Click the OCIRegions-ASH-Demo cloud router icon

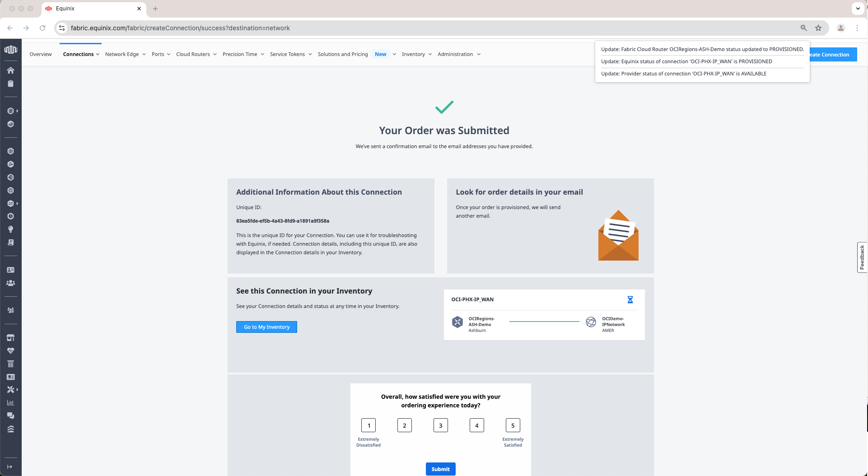click(x=457, y=322)
